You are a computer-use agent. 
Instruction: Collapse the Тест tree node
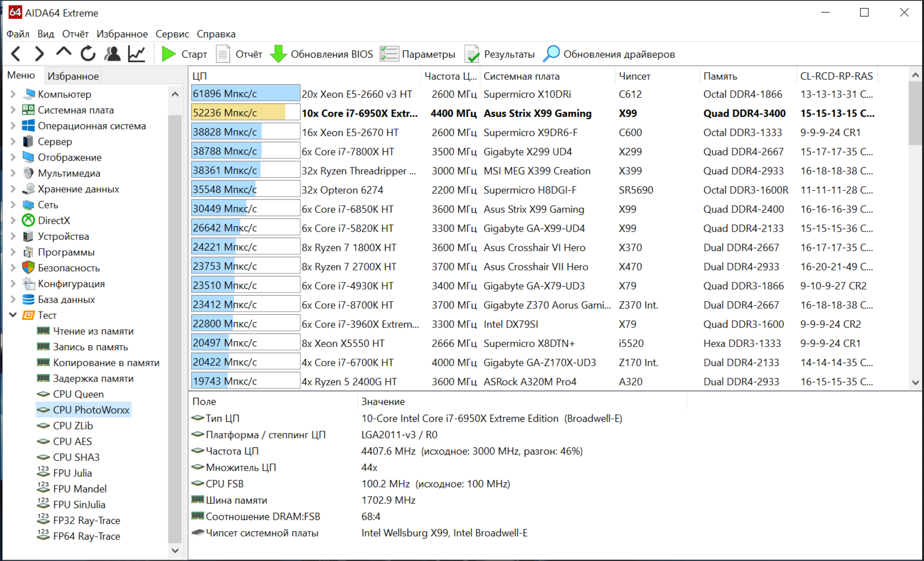coord(13,315)
